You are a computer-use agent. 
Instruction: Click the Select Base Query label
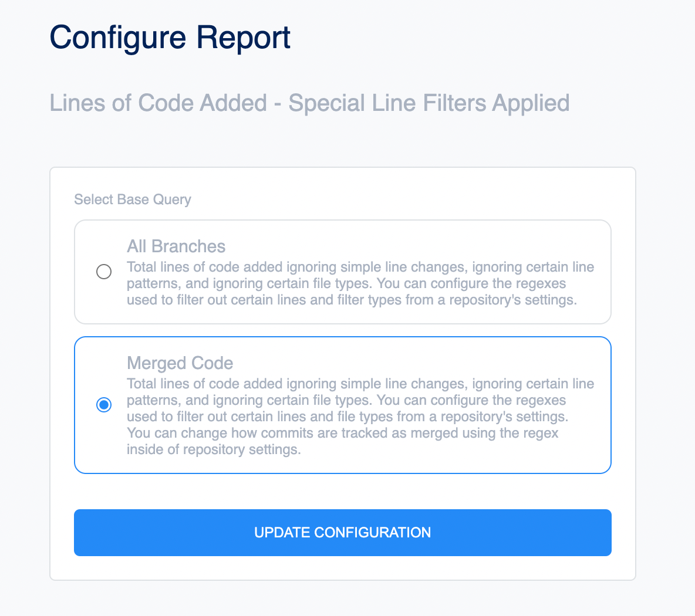point(133,199)
